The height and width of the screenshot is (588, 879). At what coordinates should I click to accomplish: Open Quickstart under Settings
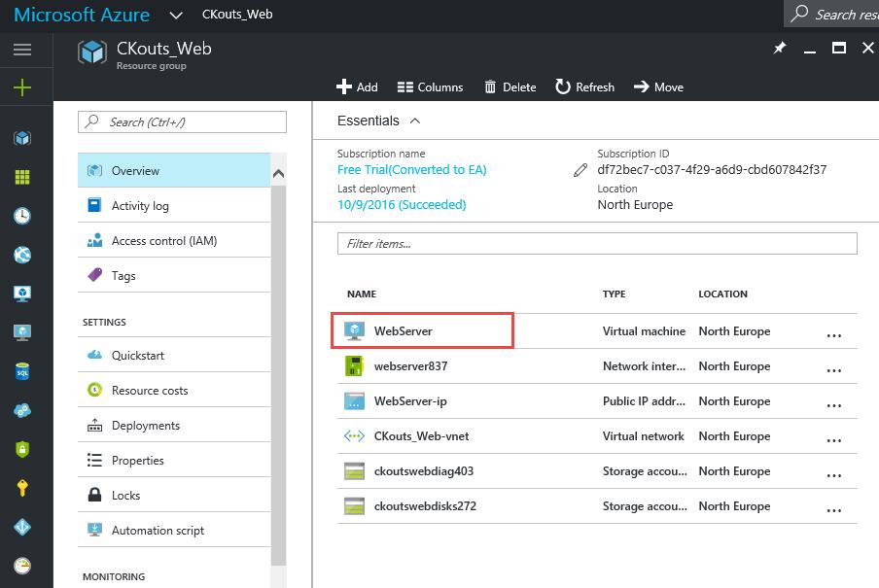[x=174, y=356]
